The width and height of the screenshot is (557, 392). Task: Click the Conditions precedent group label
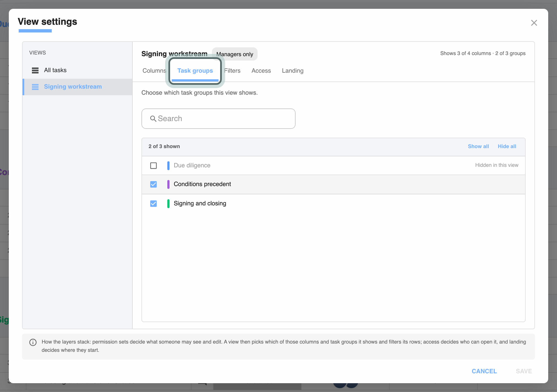coord(202,184)
